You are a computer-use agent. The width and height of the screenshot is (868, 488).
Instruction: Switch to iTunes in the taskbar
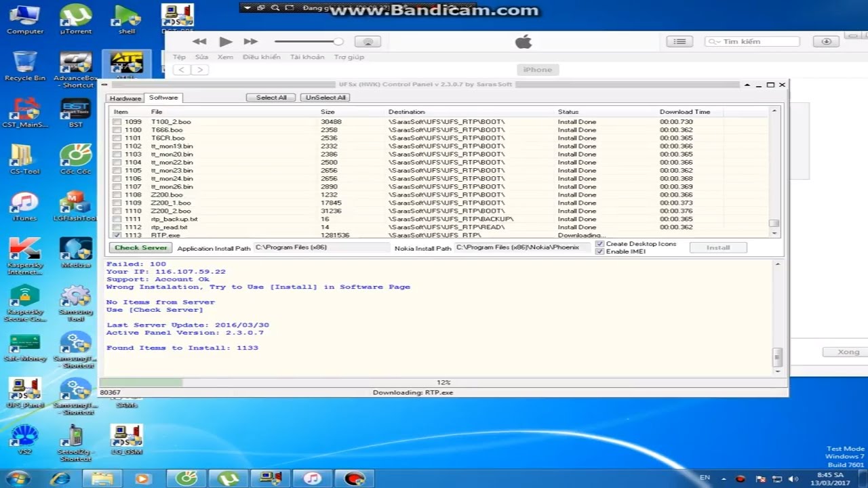coord(312,478)
